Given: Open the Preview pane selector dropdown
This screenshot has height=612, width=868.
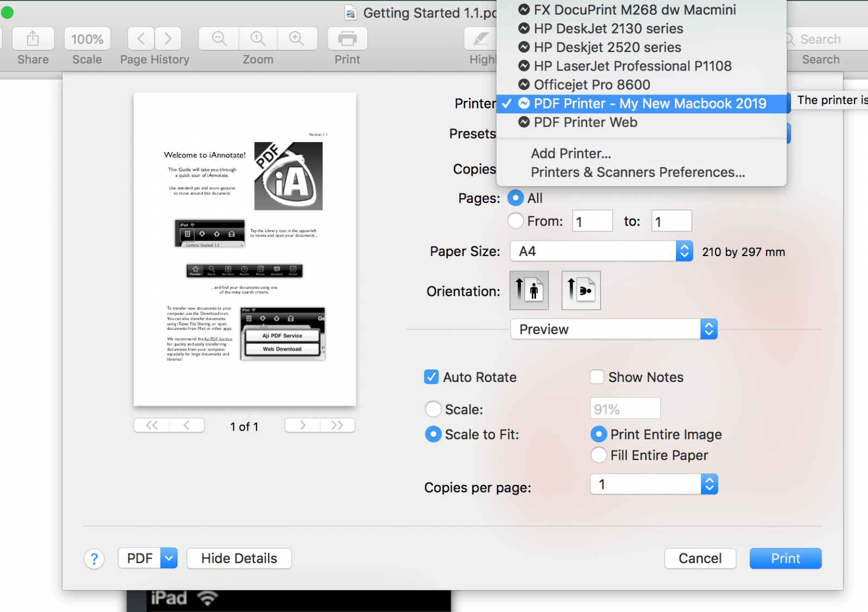Looking at the screenshot, I should pyautogui.click(x=709, y=329).
